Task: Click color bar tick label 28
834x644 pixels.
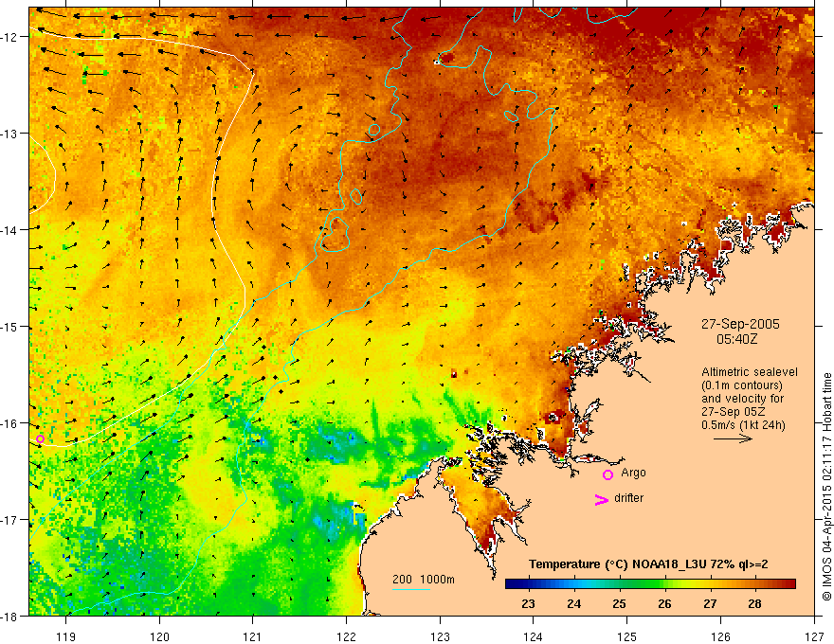Action: 754,603
